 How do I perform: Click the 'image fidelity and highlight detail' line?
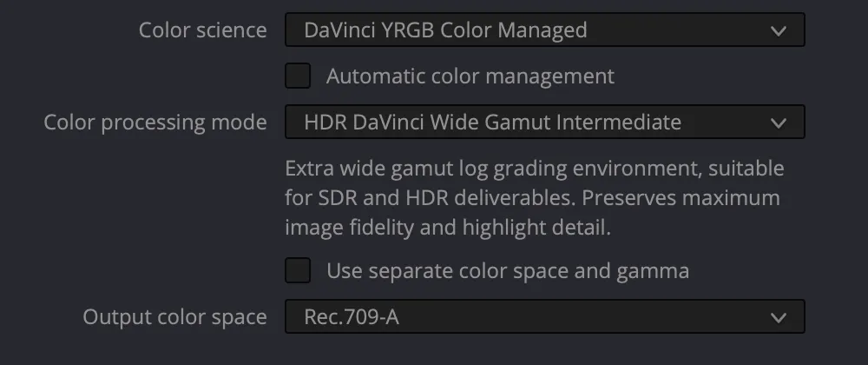(445, 228)
